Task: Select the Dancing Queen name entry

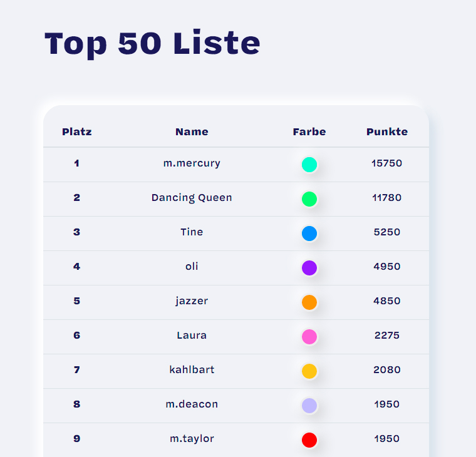Action: [192, 198]
